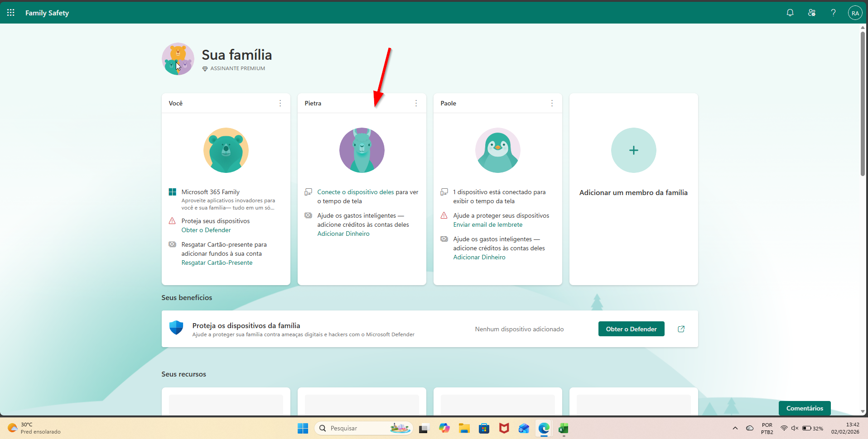
Task: Click Adicionar Dinheiro on Pietra card
Action: 343,234
